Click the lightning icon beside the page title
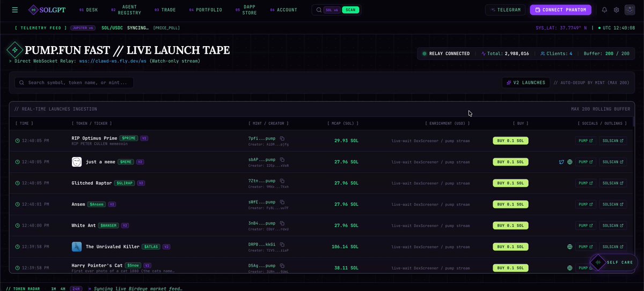Viewport: 644px width, 291px height. 14,50
